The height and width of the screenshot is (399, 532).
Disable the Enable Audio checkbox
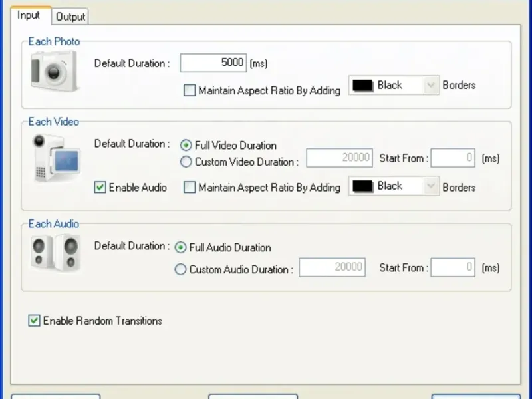click(x=100, y=188)
